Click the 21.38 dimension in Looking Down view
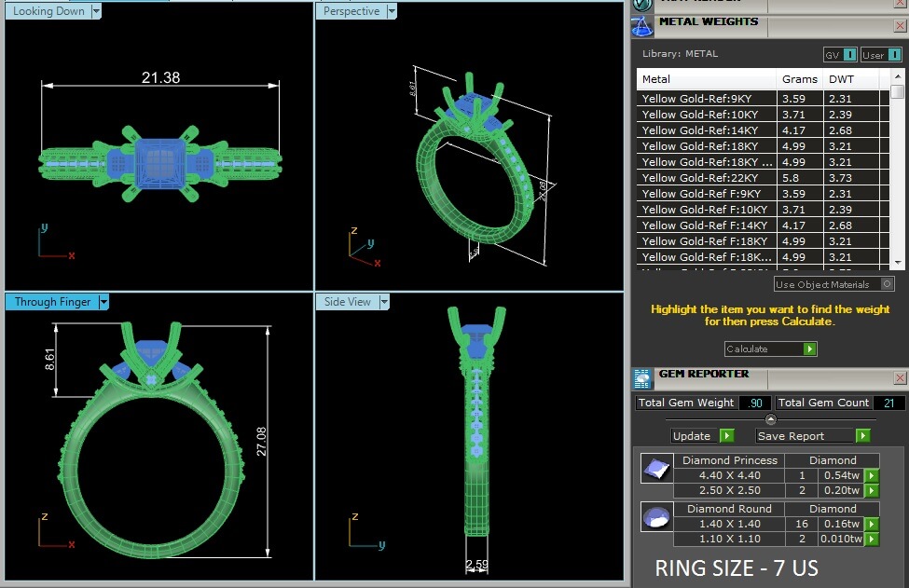Image resolution: width=909 pixels, height=588 pixels. 160,77
